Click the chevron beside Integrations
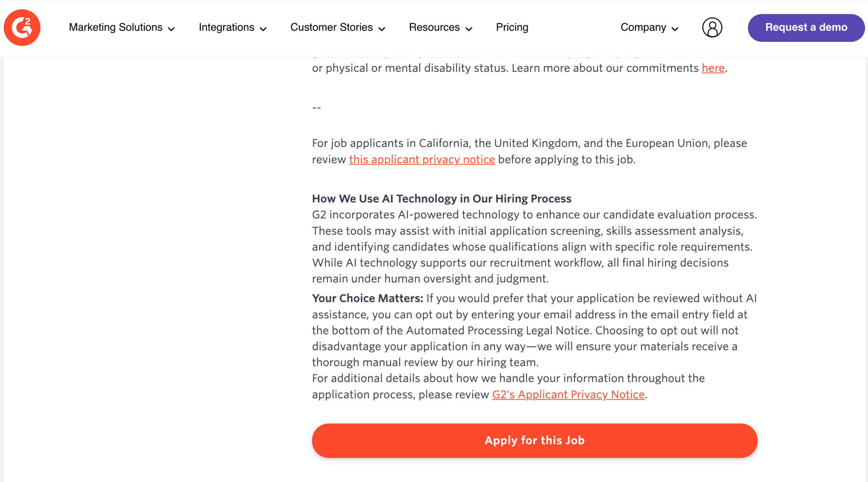 (x=263, y=29)
